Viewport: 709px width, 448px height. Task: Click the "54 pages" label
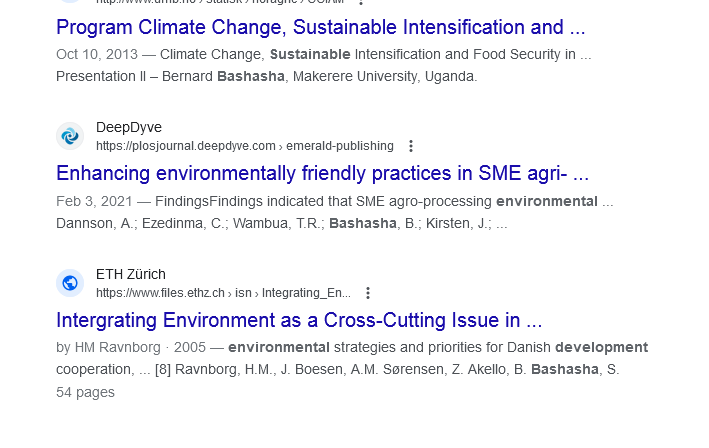click(85, 392)
